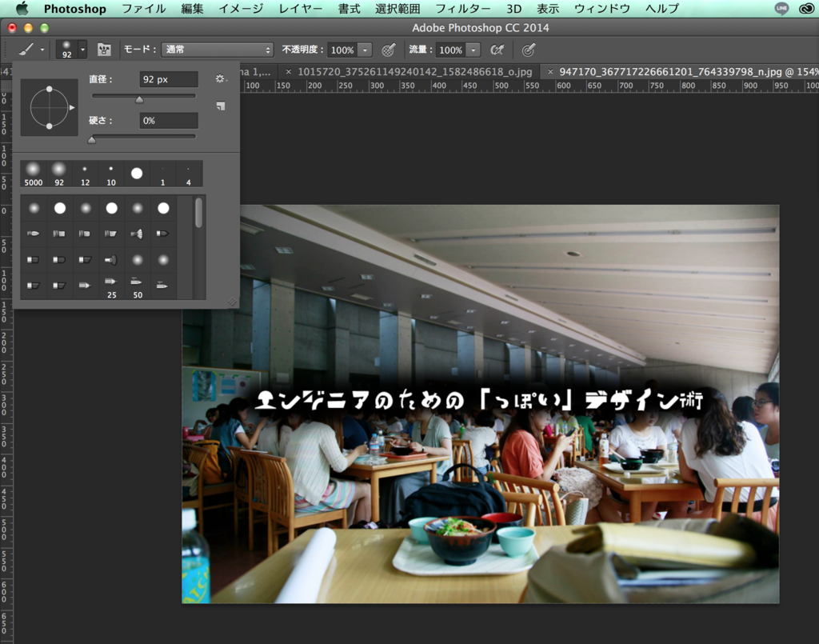Click the title text on the canvas photo

[479, 401]
